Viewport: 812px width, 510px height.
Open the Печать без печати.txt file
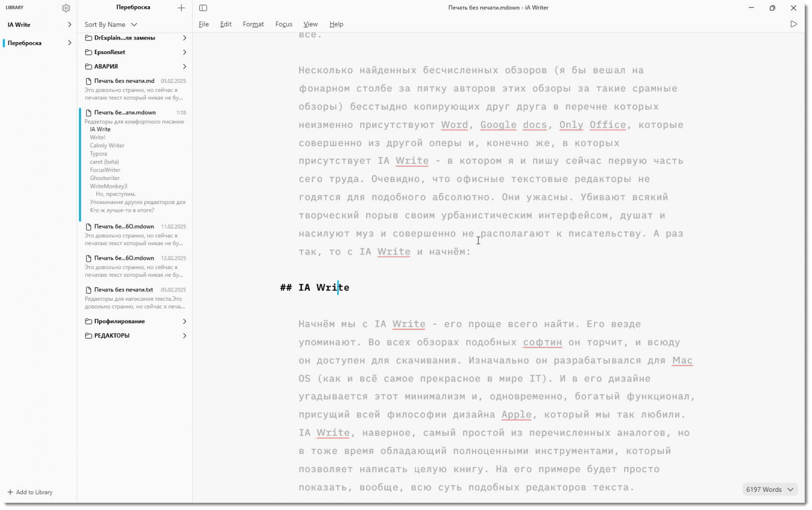135,298
